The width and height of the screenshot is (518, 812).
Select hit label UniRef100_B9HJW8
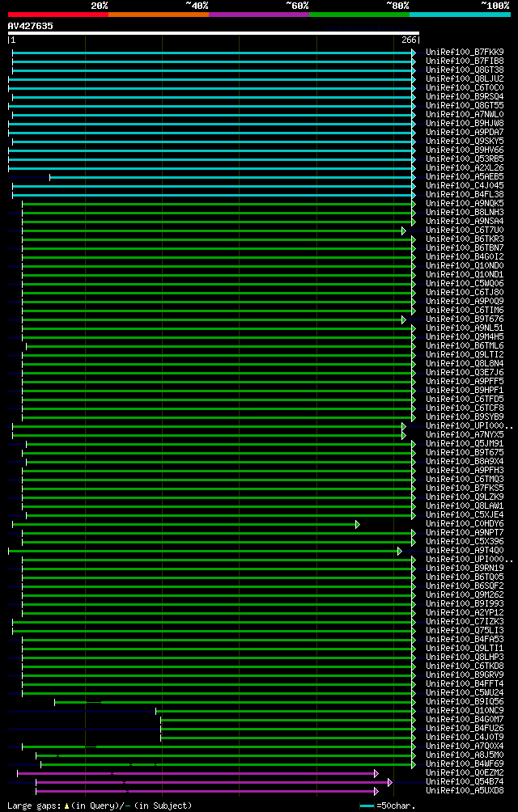tap(465, 123)
